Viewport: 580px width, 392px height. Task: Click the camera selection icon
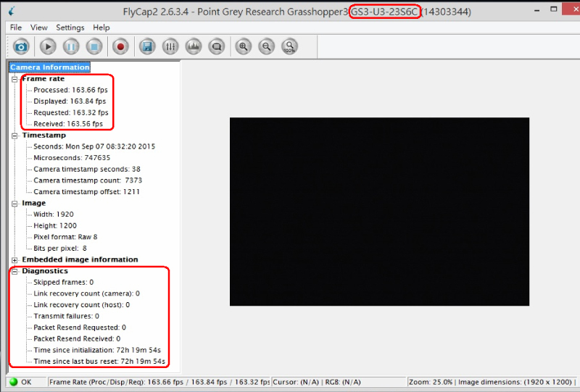coord(21,46)
